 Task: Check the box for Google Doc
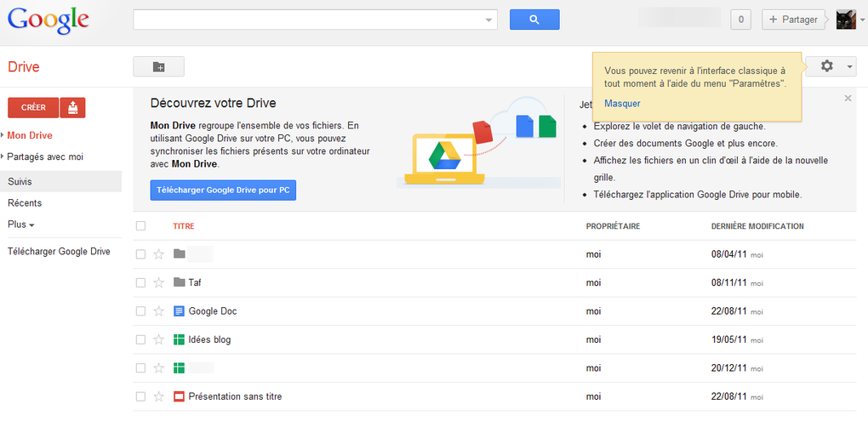coord(140,311)
